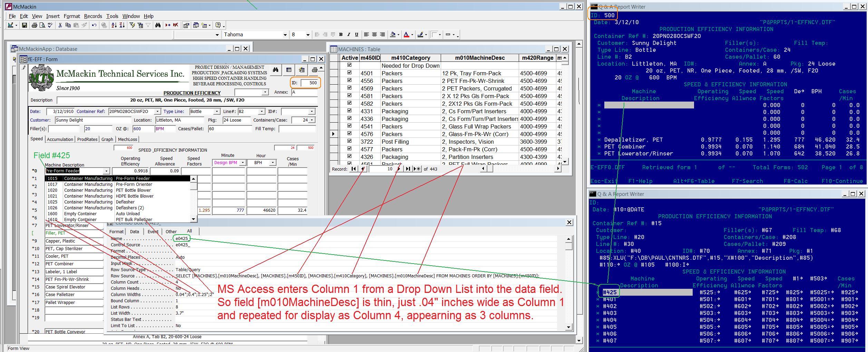This screenshot has height=352, width=868.
Task: Open Print Preview from the toolbar
Action: [42, 25]
